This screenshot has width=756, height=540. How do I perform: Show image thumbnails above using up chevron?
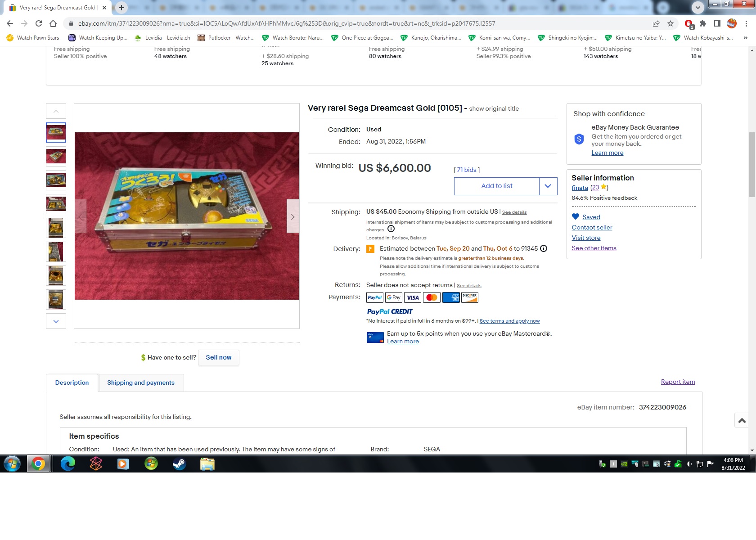coord(56,111)
